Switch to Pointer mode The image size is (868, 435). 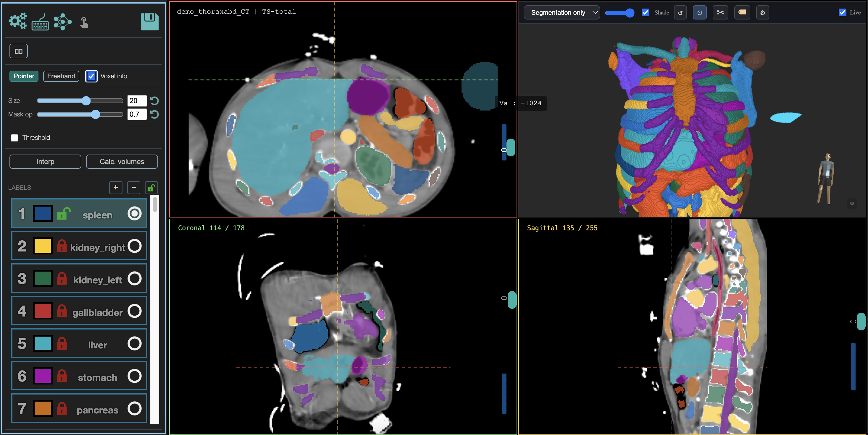coord(24,76)
